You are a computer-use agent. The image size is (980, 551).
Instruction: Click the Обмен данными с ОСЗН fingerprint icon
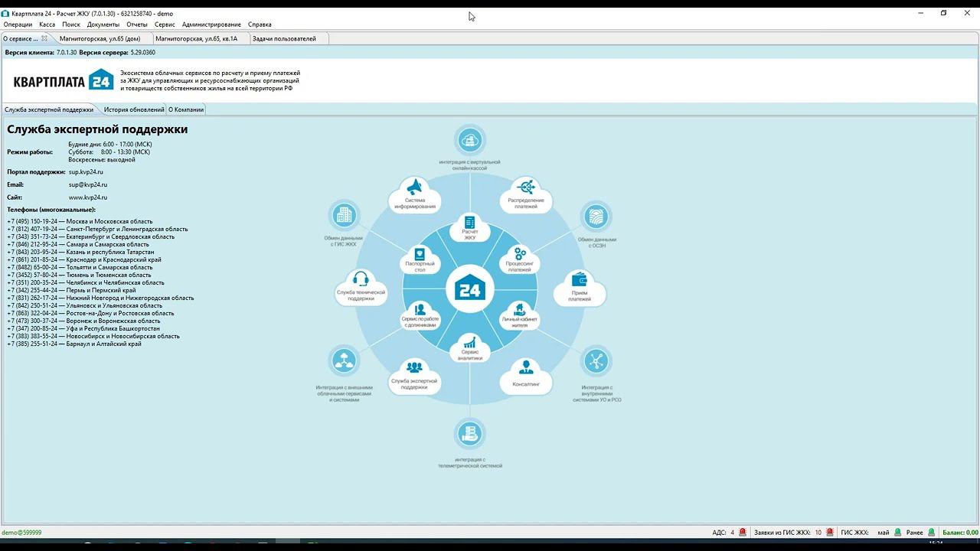[x=596, y=217]
